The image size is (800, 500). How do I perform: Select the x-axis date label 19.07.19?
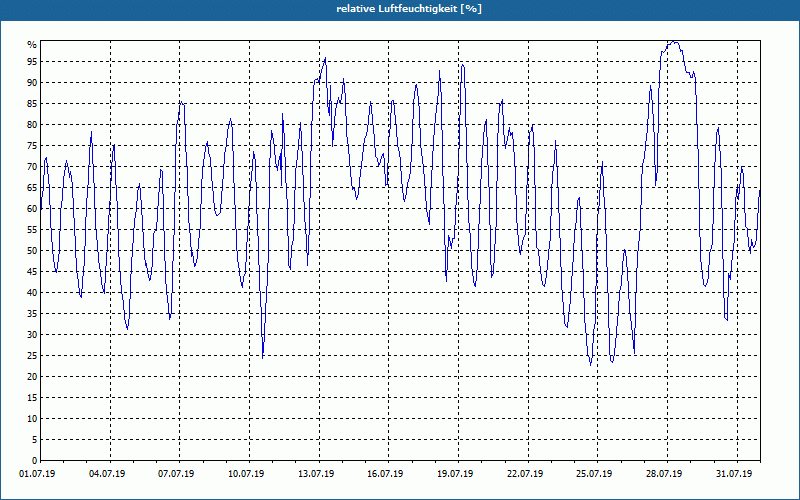455,474
